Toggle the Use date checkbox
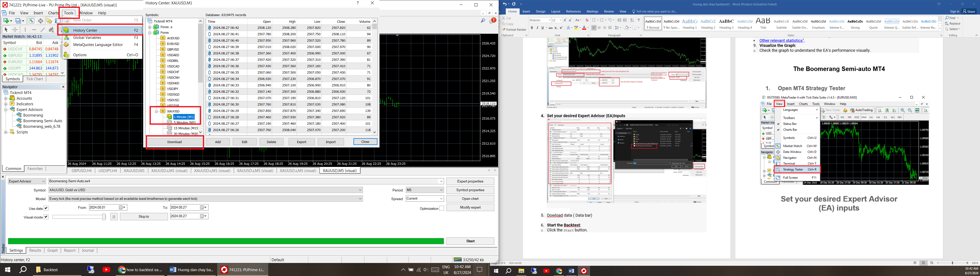This screenshot has width=980, height=276. [x=46, y=208]
